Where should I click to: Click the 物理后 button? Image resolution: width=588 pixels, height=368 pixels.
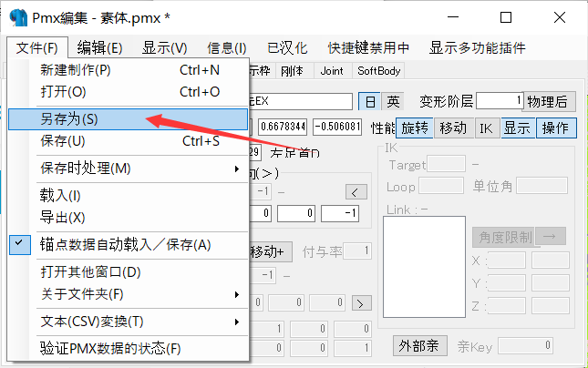550,101
